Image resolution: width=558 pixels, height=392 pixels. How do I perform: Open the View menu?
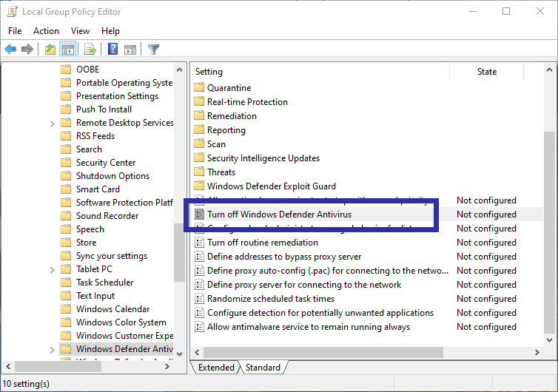point(80,31)
